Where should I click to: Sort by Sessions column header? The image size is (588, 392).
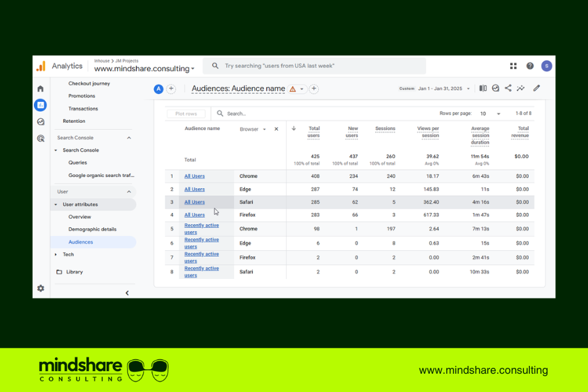(385, 129)
